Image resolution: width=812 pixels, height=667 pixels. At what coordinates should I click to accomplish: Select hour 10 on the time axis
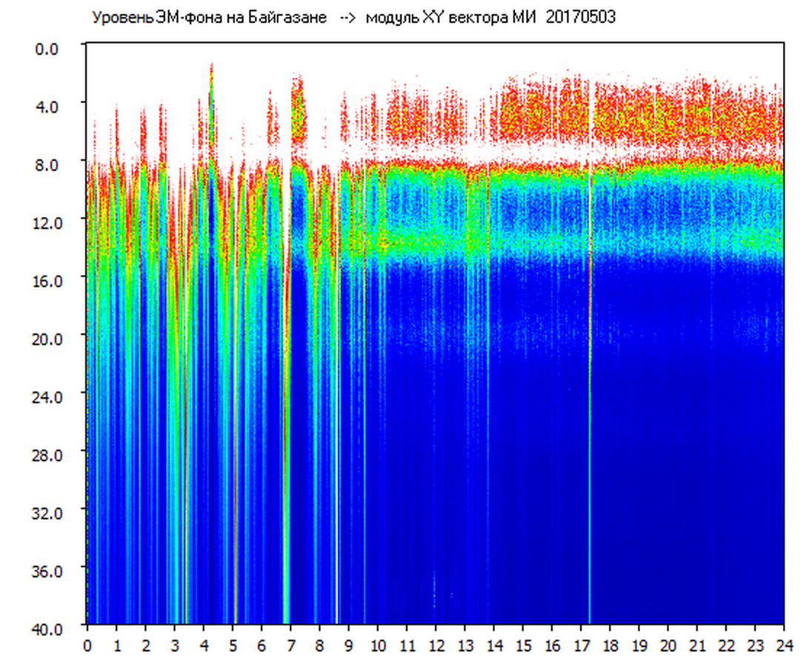tap(378, 645)
